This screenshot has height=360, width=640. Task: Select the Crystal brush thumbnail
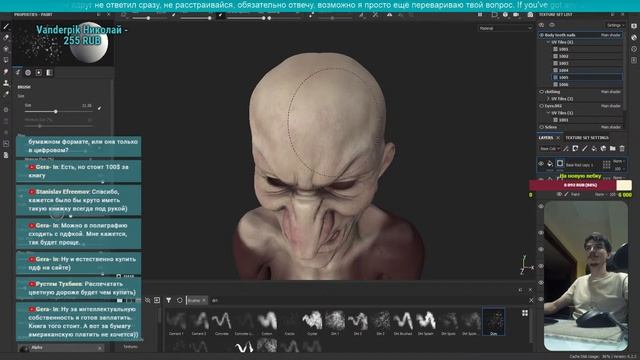(312, 322)
